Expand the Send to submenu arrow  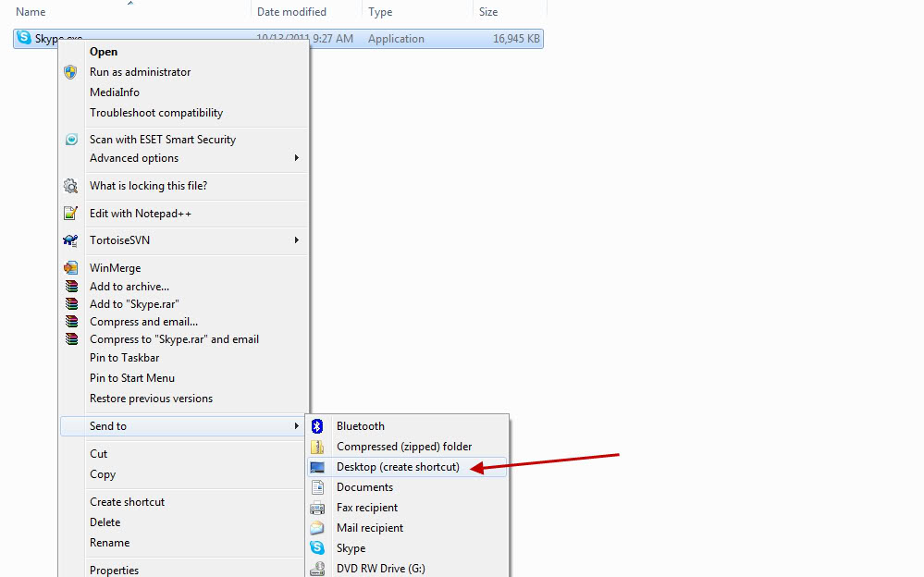296,425
